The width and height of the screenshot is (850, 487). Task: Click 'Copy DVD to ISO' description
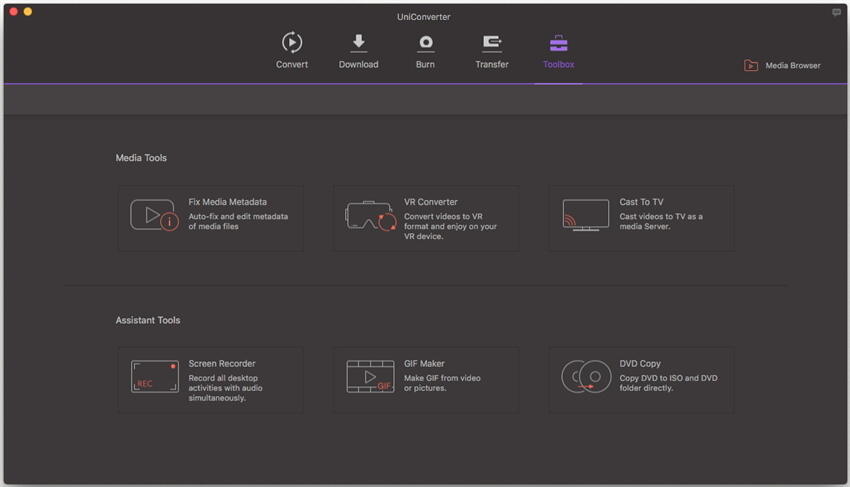point(668,383)
